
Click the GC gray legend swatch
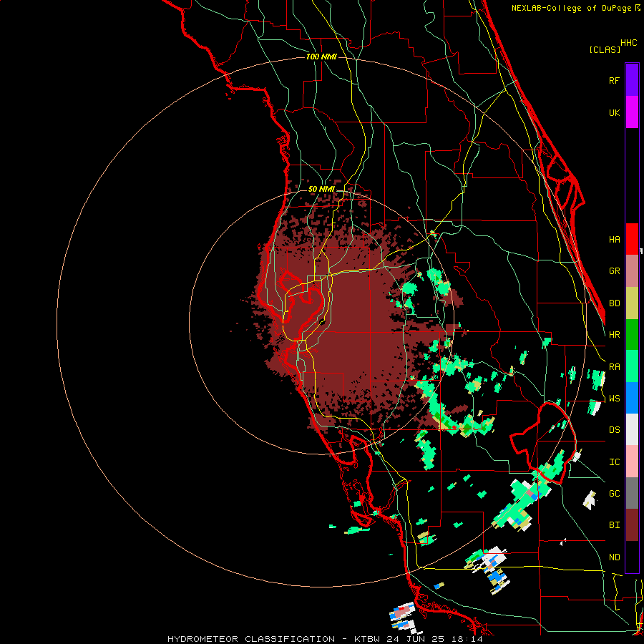632,493
